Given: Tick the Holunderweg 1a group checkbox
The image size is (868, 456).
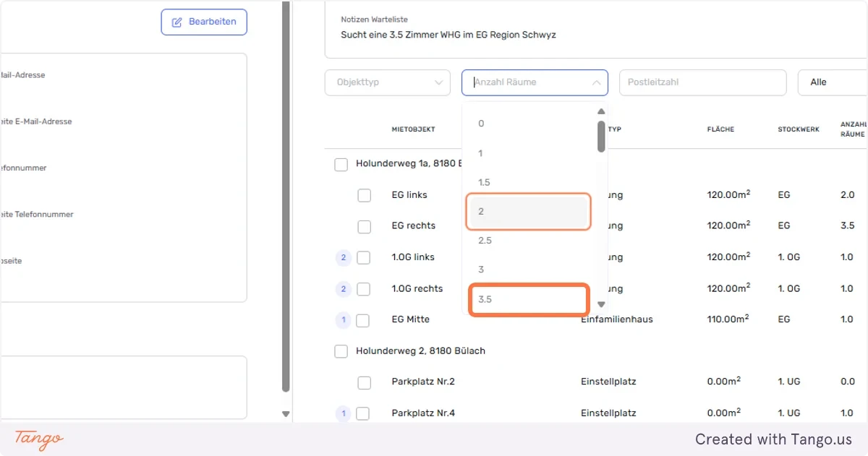Looking at the screenshot, I should (341, 165).
